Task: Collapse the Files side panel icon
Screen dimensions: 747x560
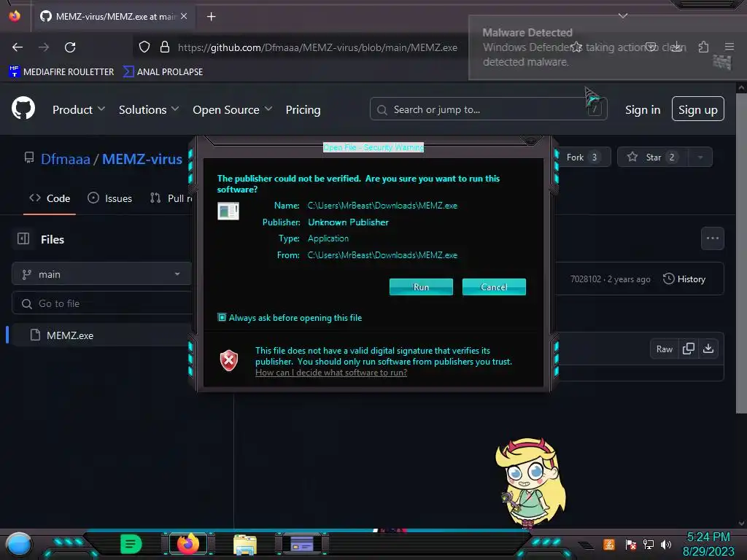Action: (23, 238)
